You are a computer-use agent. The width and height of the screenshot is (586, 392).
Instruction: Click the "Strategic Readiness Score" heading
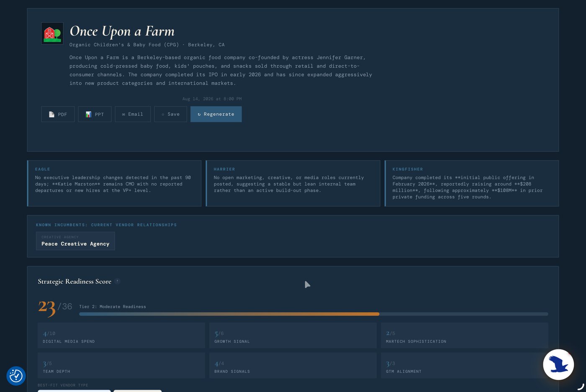tap(75, 282)
